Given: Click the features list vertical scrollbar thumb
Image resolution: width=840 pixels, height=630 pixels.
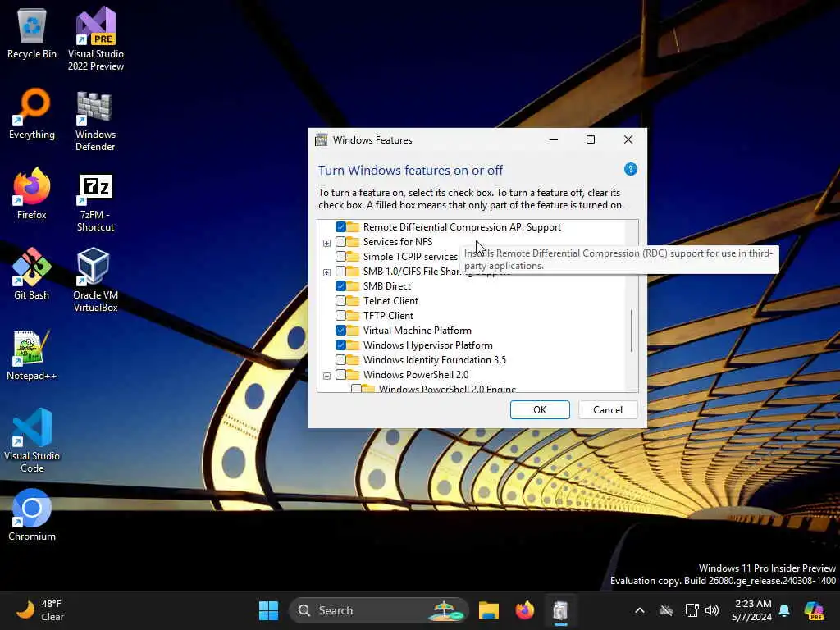Looking at the screenshot, I should point(632,331).
